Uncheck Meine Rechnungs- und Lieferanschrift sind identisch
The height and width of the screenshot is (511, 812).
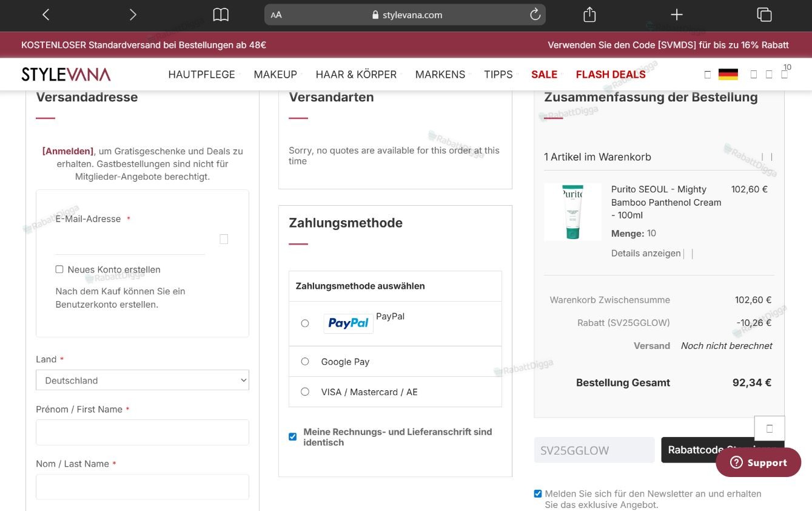click(x=293, y=437)
